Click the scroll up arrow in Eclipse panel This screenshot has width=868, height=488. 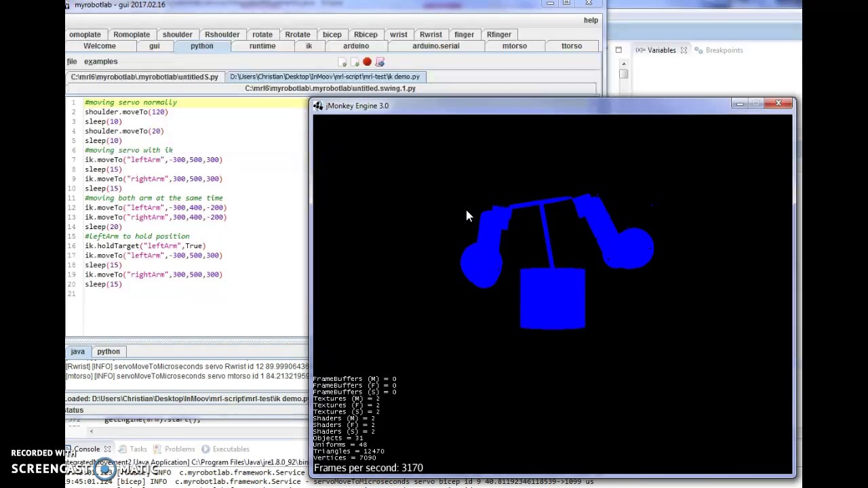[x=623, y=64]
